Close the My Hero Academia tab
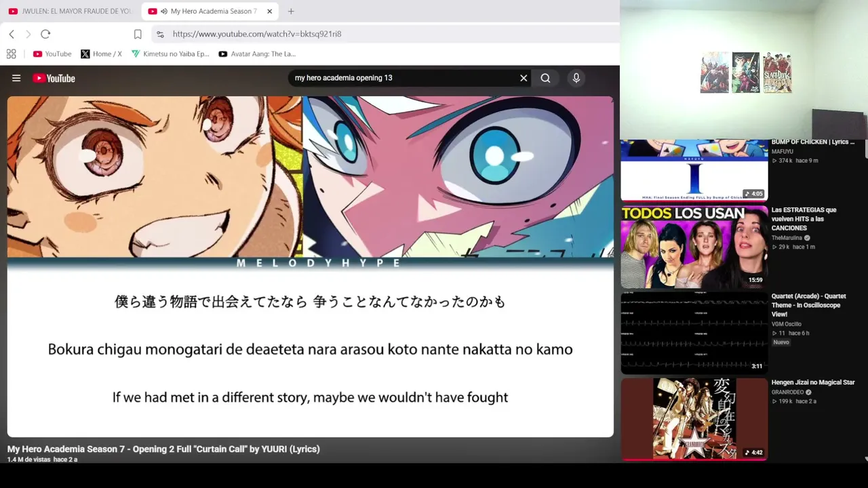The image size is (868, 488). tap(269, 11)
